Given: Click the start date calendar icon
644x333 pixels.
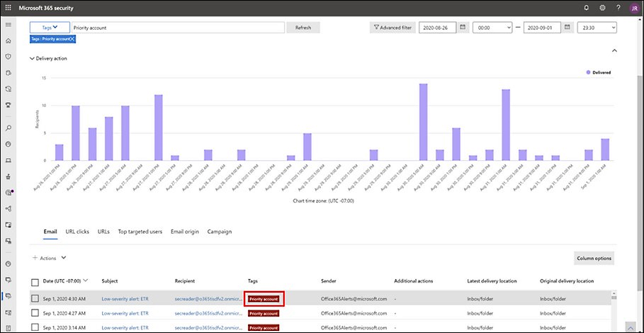Looking at the screenshot, I should point(463,27).
